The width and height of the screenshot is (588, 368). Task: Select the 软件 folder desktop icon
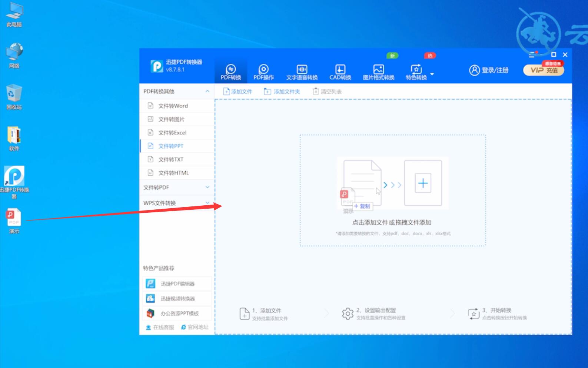pyautogui.click(x=14, y=139)
